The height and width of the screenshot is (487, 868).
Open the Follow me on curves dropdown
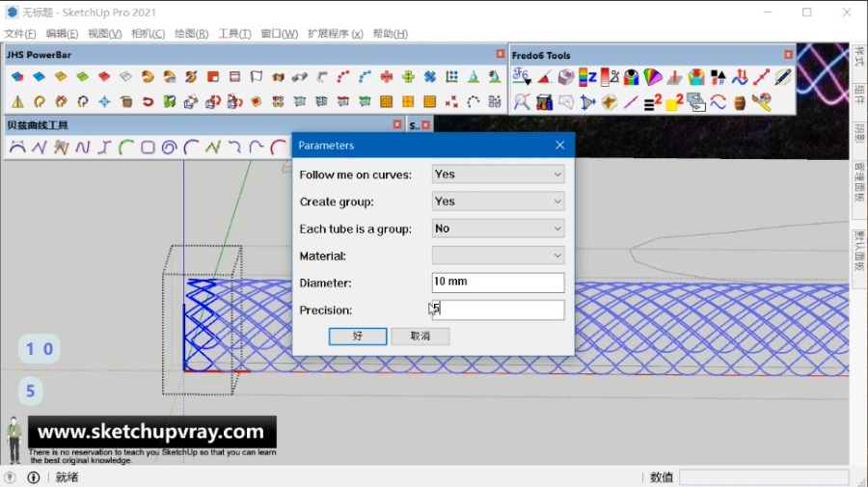(x=498, y=175)
